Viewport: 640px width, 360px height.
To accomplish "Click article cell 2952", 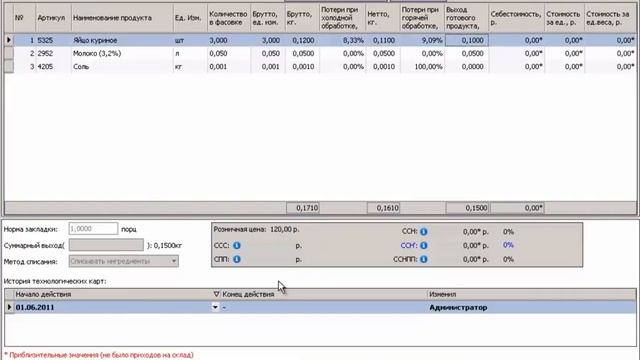I will point(53,53).
